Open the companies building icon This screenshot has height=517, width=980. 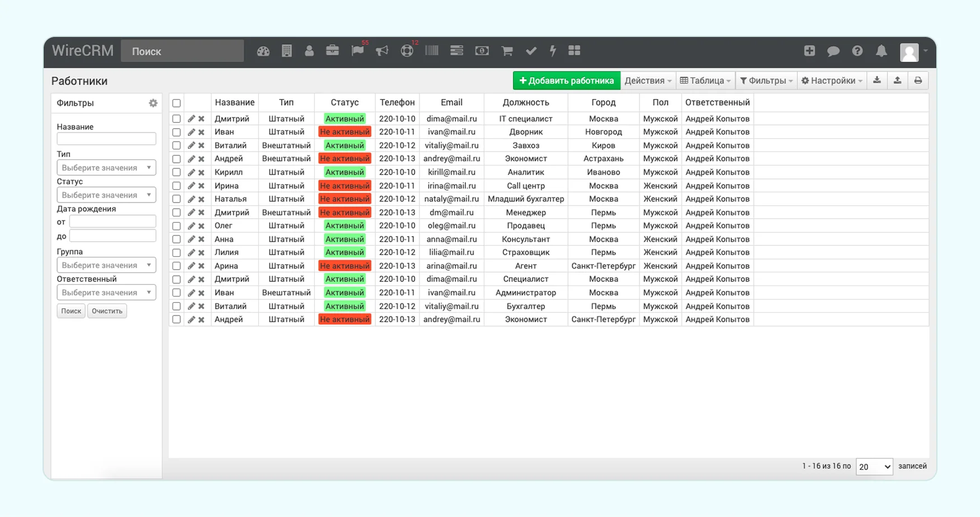point(287,51)
